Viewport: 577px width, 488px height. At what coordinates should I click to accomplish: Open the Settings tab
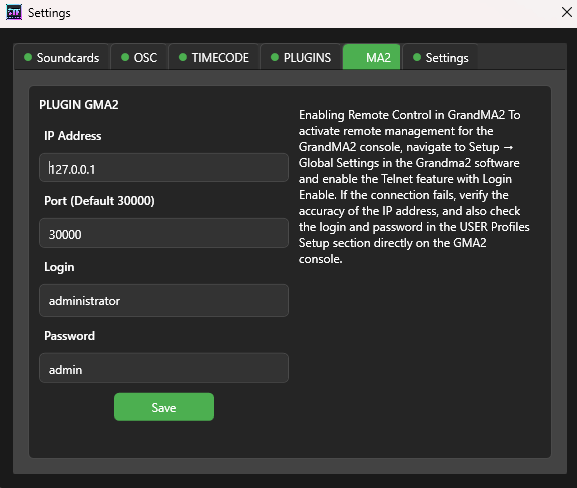point(440,57)
